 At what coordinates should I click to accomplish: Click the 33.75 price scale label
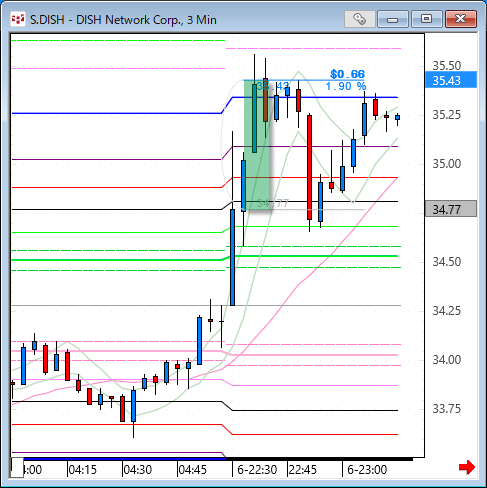click(x=446, y=409)
